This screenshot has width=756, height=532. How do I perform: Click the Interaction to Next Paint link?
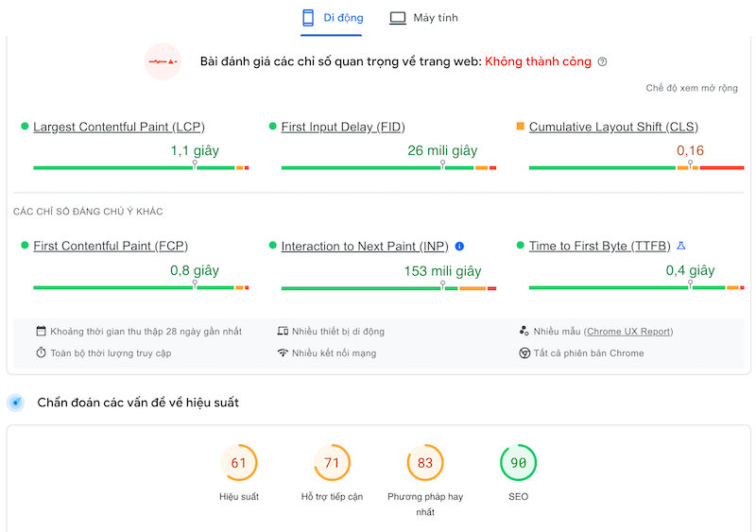[365, 247]
